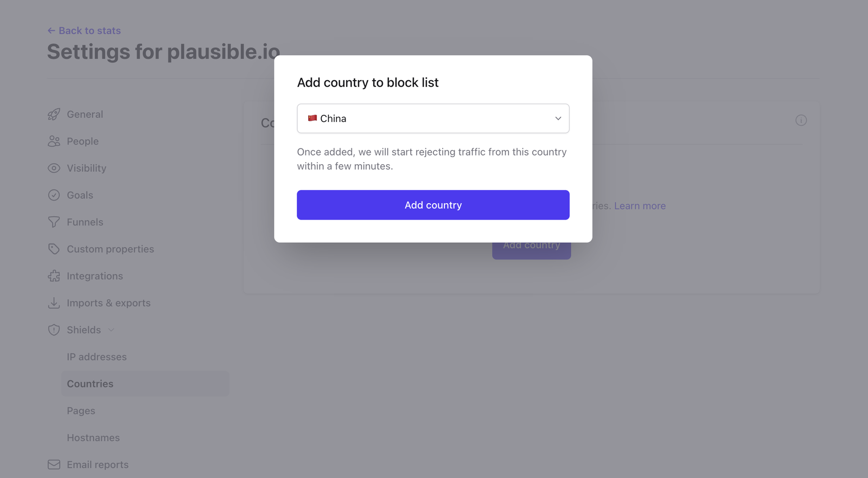
Task: Click the Goals checkmark circle icon
Action: [54, 195]
